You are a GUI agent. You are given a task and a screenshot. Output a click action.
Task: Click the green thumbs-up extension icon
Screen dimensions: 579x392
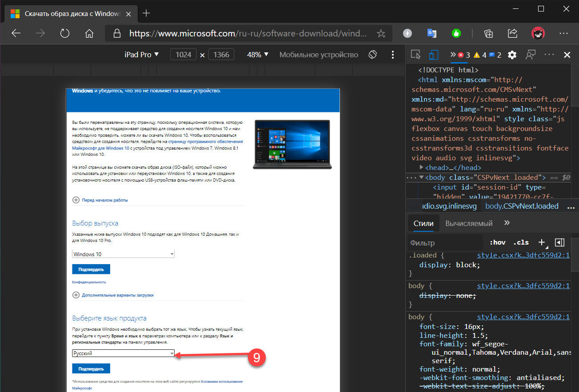[456, 33]
